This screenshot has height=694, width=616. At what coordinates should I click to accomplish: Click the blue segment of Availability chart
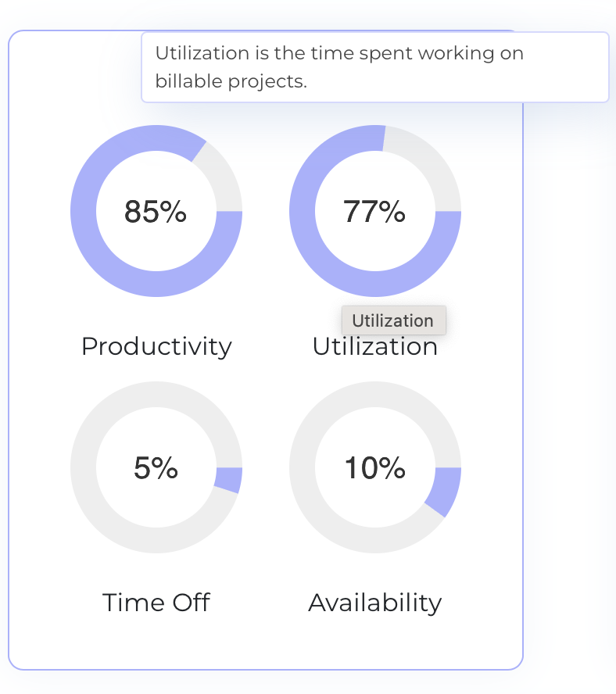[x=446, y=491]
